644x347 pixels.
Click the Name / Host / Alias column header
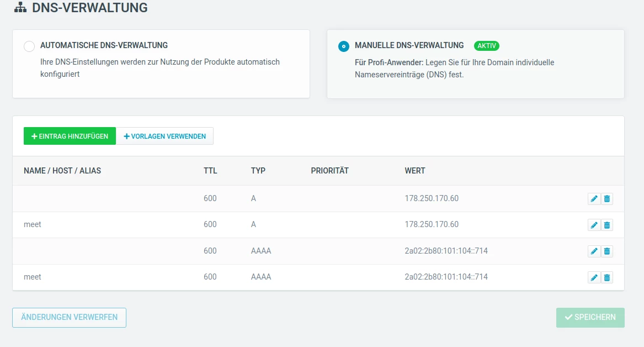pos(62,171)
